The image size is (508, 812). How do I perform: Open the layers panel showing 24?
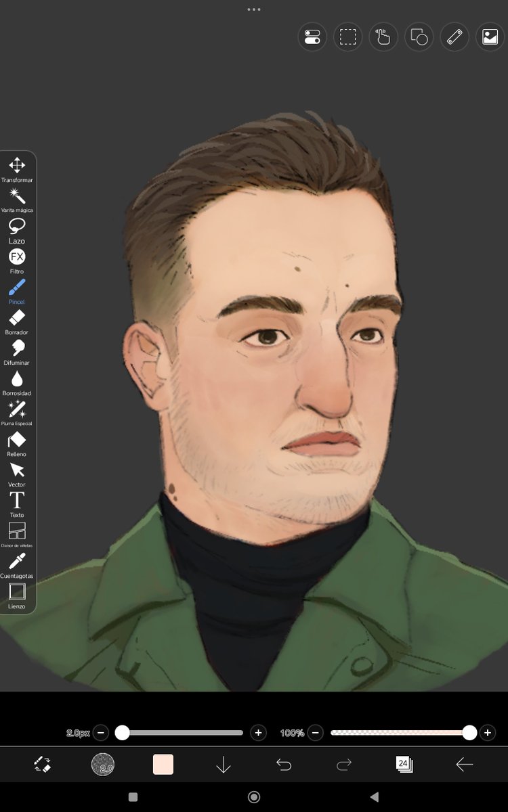pos(404,765)
